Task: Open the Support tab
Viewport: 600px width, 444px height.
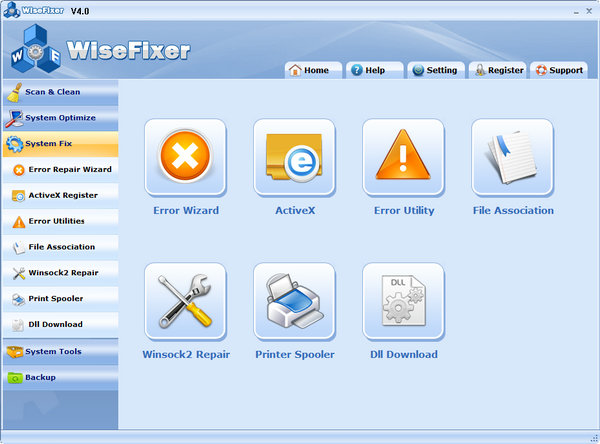Action: point(560,70)
